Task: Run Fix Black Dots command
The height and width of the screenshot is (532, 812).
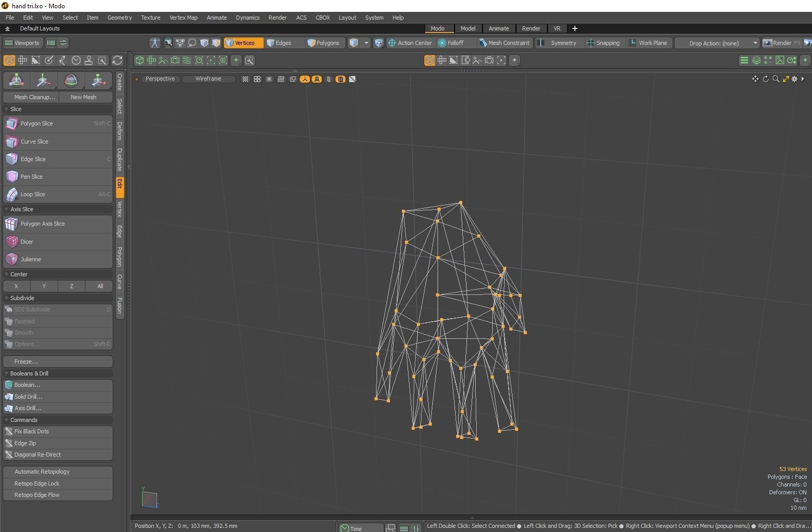Action: (58, 431)
